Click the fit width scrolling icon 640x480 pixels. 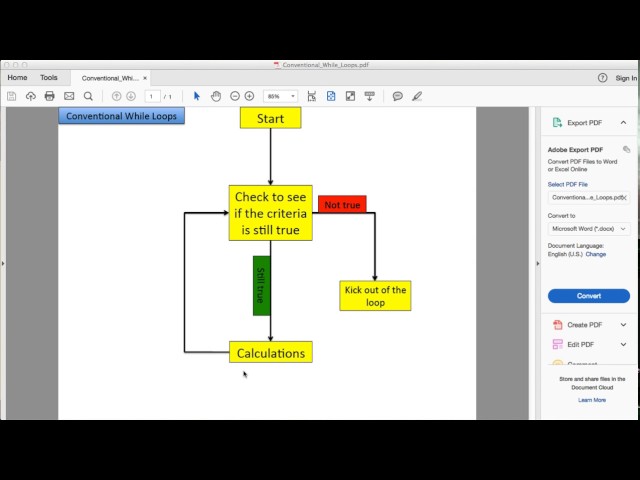pyautogui.click(x=311, y=96)
